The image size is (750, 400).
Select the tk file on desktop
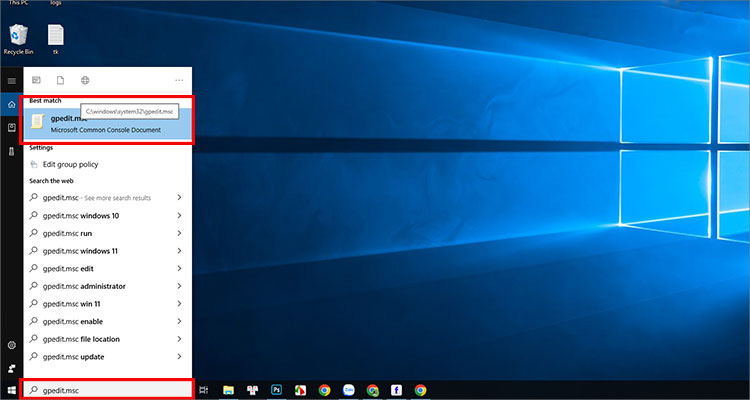[55, 40]
